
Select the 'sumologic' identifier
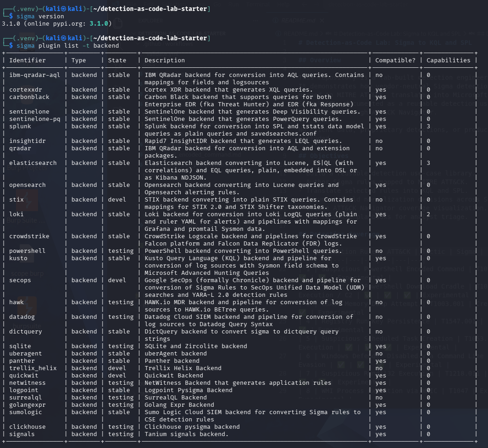(x=26, y=412)
